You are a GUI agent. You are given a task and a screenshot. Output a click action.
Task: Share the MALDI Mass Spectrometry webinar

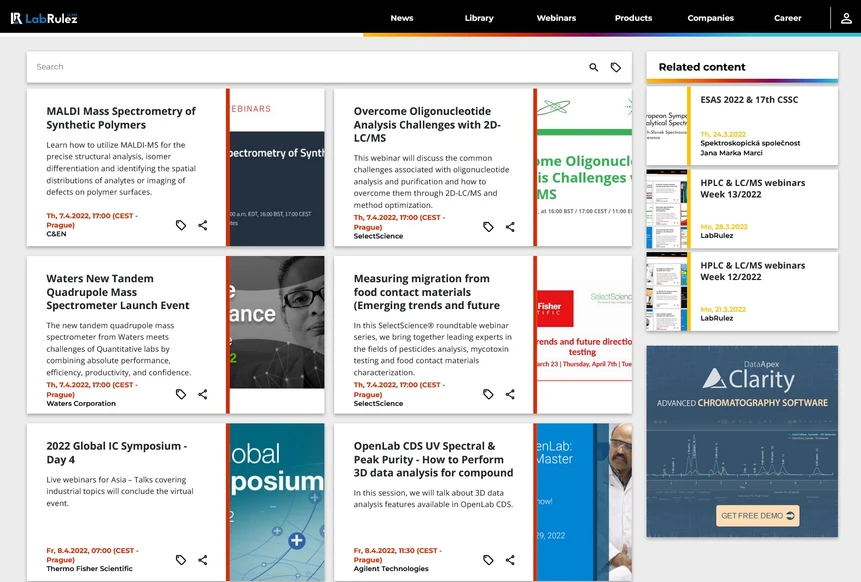[203, 226]
